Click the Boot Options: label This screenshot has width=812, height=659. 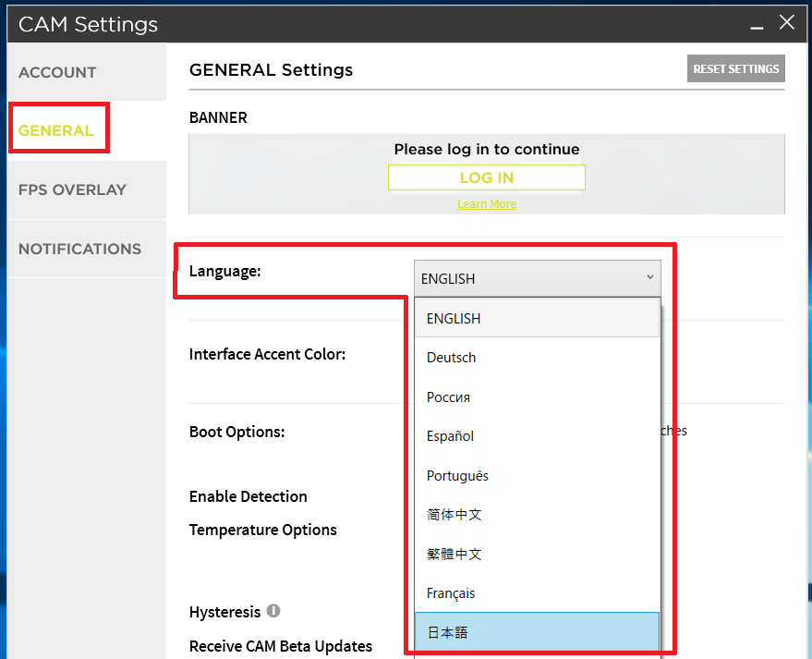point(237,432)
